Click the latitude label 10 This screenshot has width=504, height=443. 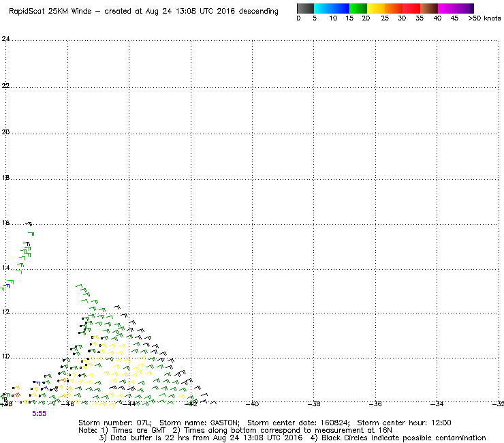tap(5, 356)
